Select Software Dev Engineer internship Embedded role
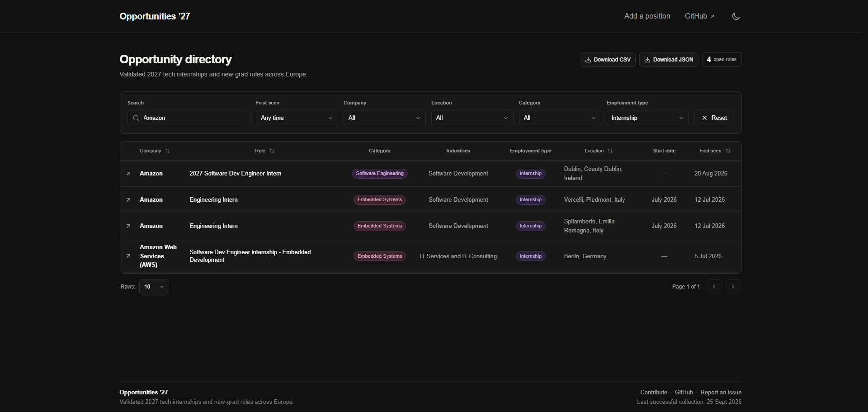The image size is (868, 412). coord(250,256)
